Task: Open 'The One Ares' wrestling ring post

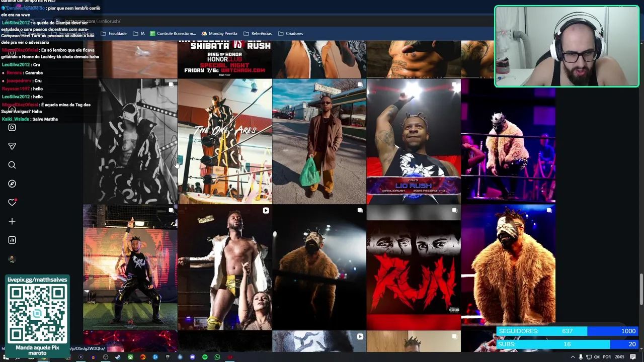Action: [224, 141]
